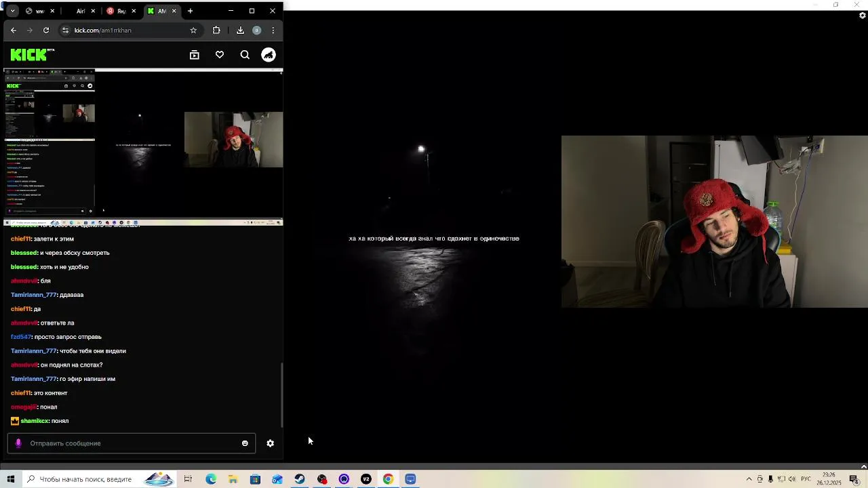The width and height of the screenshot is (868, 488).
Task: Open the V2 app from taskbar
Action: coord(366,479)
